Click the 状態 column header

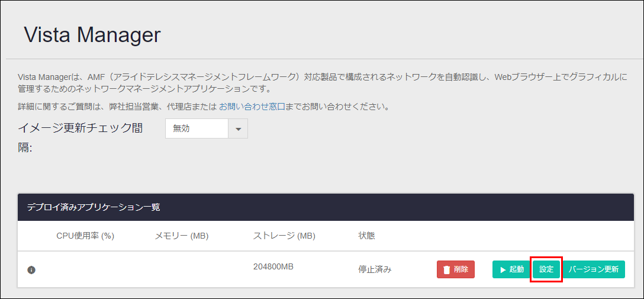coord(366,236)
